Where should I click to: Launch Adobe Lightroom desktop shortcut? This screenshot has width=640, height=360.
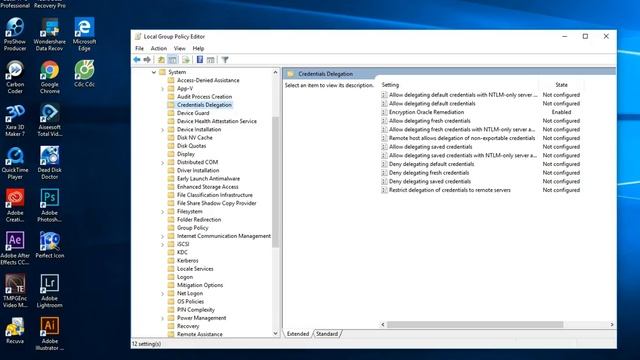pyautogui.click(x=49, y=291)
